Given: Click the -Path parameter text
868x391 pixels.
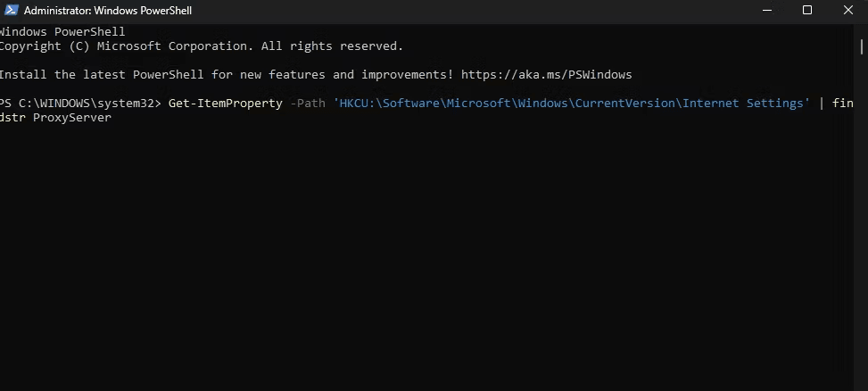Looking at the screenshot, I should [x=308, y=103].
